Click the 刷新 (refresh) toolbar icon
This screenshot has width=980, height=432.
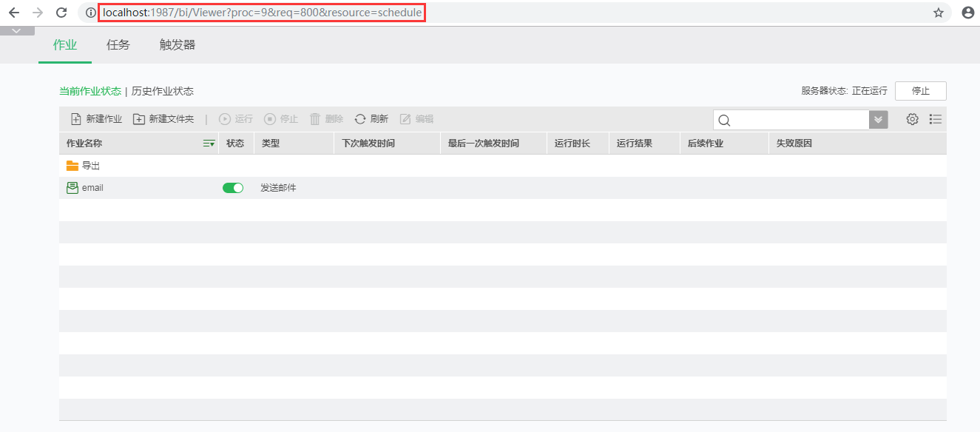coord(360,118)
